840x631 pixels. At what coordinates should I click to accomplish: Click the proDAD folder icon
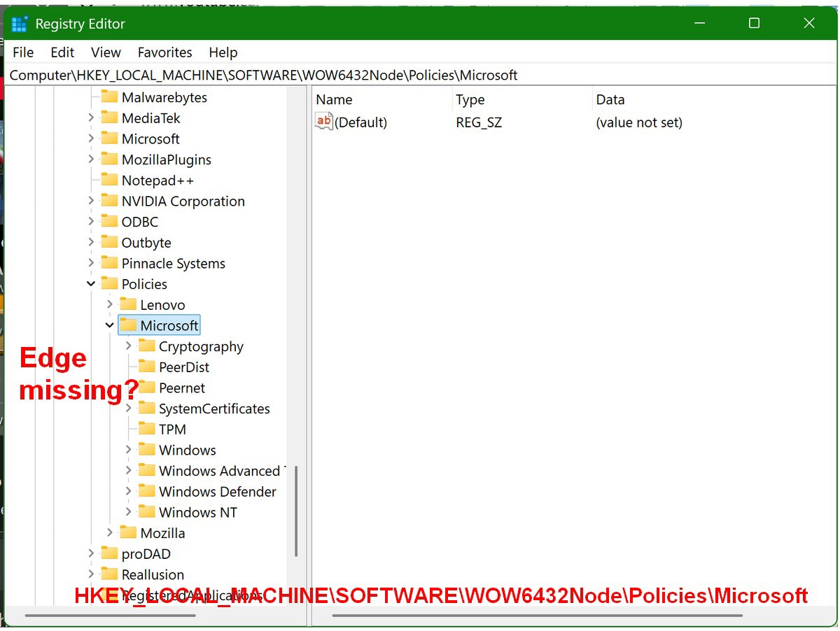click(109, 554)
